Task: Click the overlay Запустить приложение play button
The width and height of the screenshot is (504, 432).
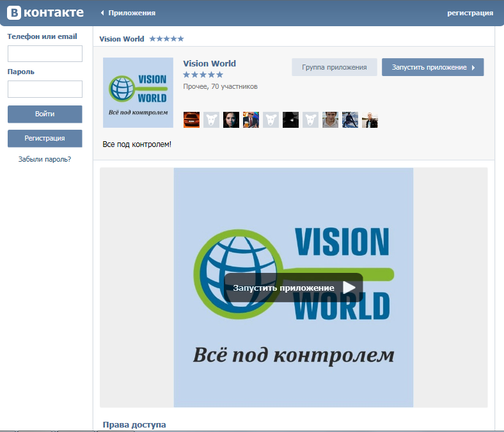Action: pos(294,288)
